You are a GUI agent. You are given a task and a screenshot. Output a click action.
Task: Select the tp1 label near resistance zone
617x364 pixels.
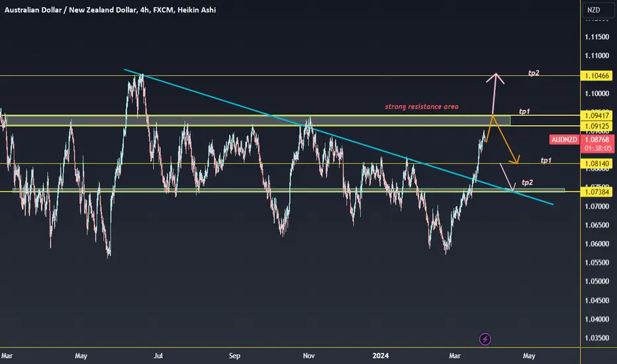tap(524, 112)
